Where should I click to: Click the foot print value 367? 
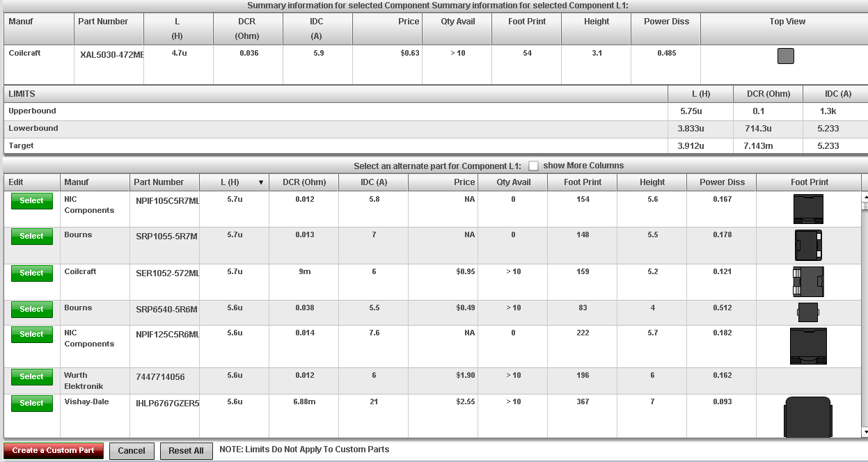(x=583, y=401)
